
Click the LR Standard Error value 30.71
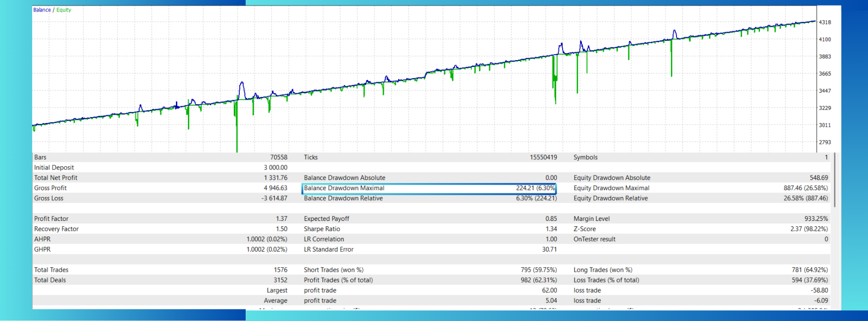coord(549,249)
